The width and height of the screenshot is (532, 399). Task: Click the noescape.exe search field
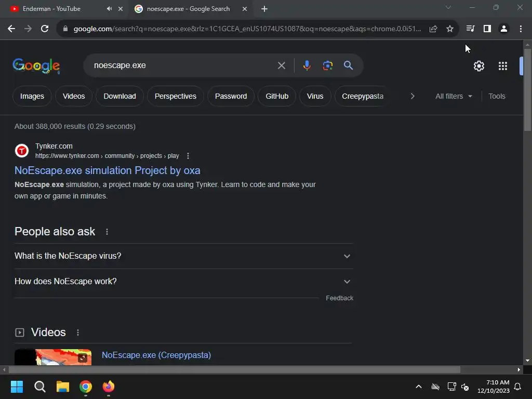pos(183,65)
